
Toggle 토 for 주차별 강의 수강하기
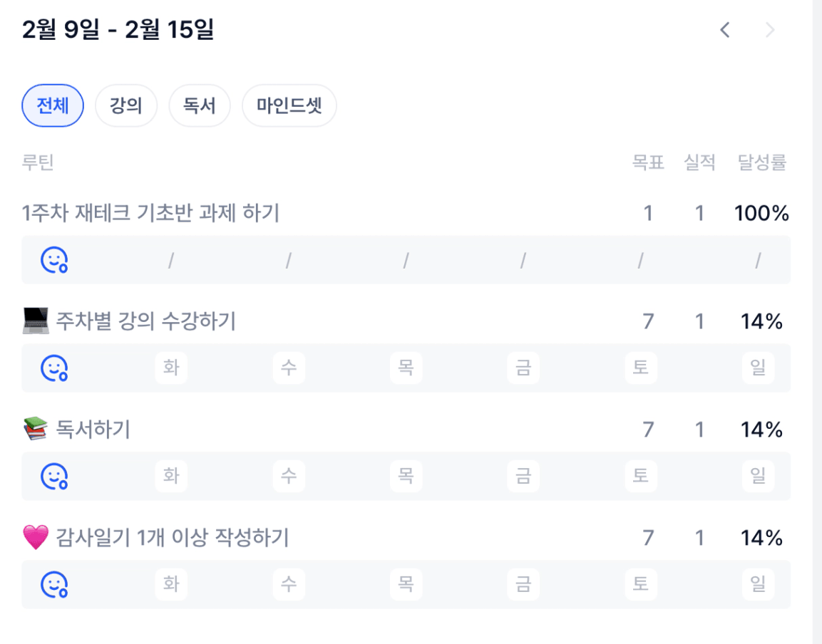pos(640,368)
